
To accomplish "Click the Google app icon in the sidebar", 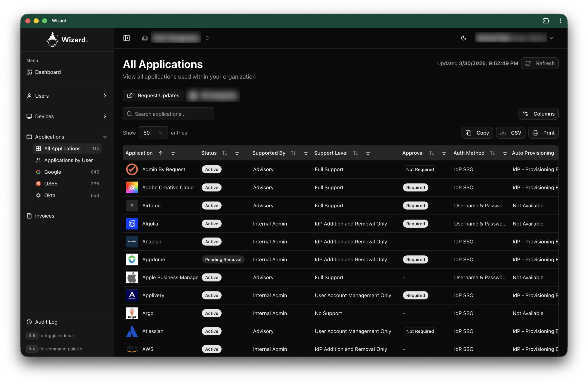I will [x=39, y=172].
